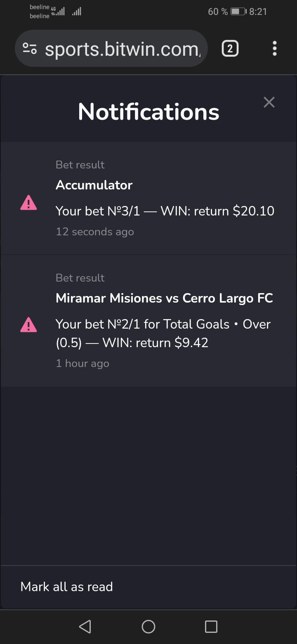Mark all notifications as read

click(66, 587)
